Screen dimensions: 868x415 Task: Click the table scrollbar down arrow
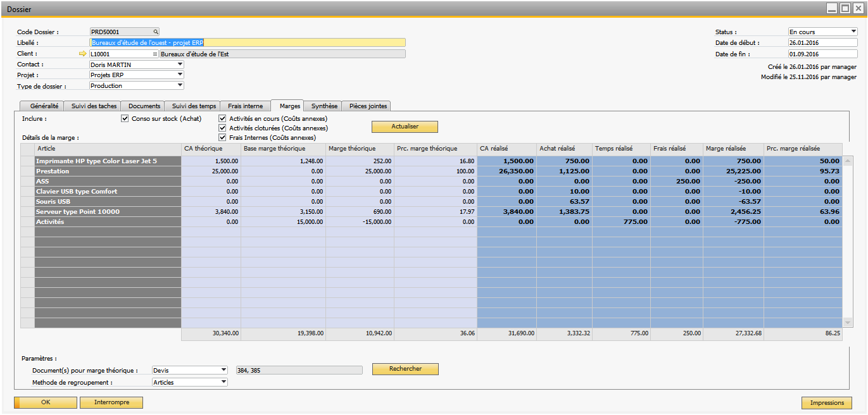tap(848, 323)
